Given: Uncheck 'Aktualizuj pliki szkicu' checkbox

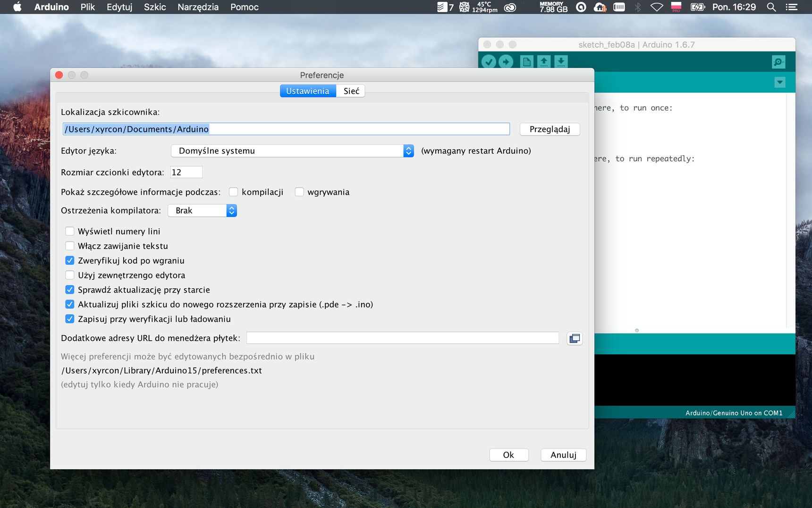Looking at the screenshot, I should click(x=69, y=304).
